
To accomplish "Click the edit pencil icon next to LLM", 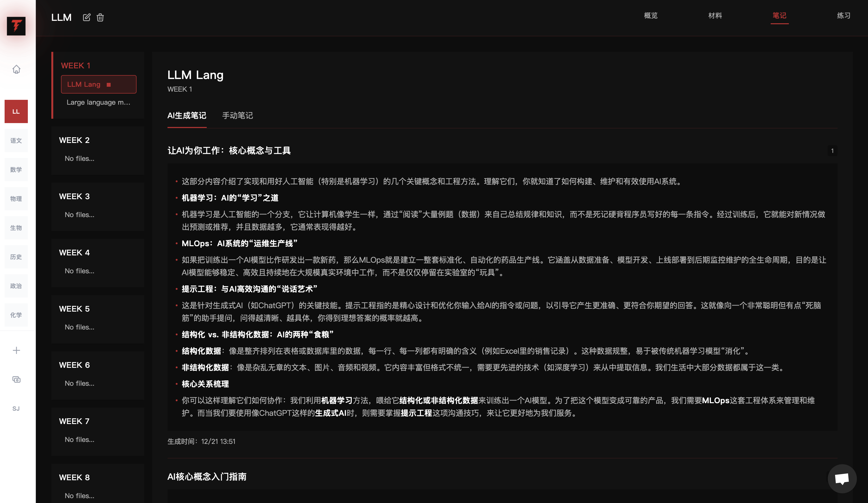I will pyautogui.click(x=86, y=17).
